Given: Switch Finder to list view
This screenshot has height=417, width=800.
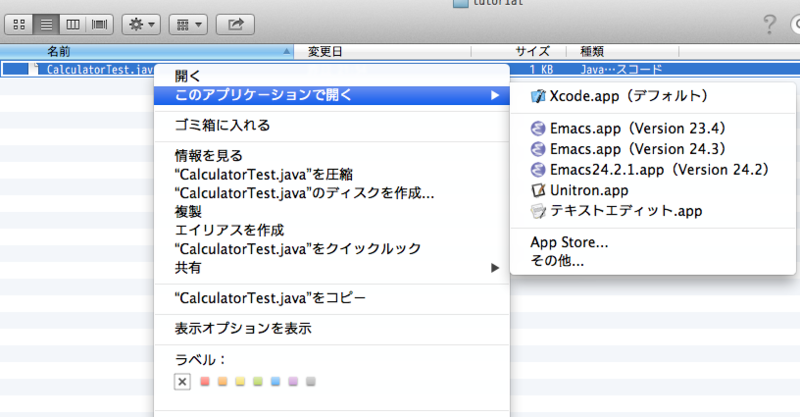Looking at the screenshot, I should coord(46,24).
